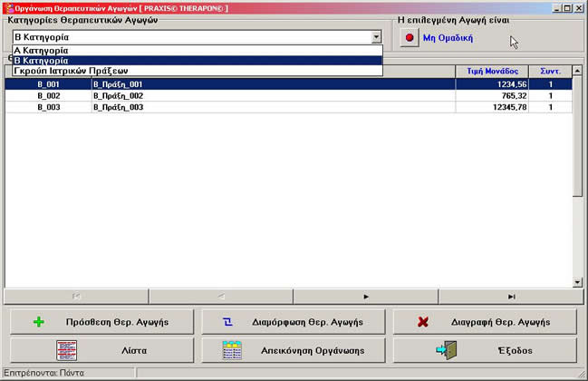The width and height of the screenshot is (588, 381).
Task: Select row Β_002 in the table
Action: pyautogui.click(x=272, y=95)
